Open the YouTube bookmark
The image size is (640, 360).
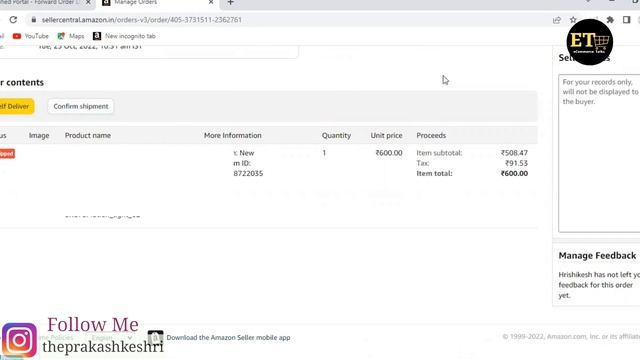coord(31,36)
